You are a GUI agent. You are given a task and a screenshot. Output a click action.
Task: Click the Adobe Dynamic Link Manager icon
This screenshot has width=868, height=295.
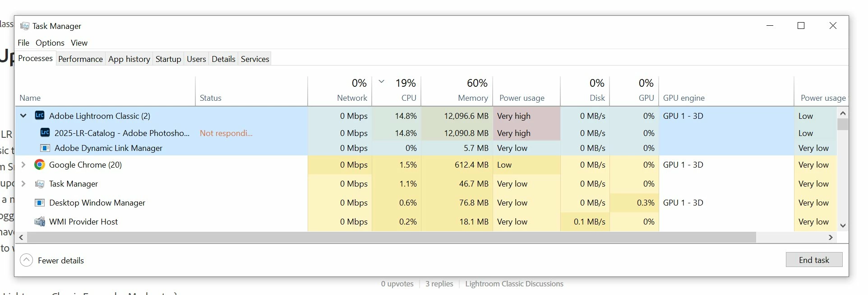coord(45,148)
